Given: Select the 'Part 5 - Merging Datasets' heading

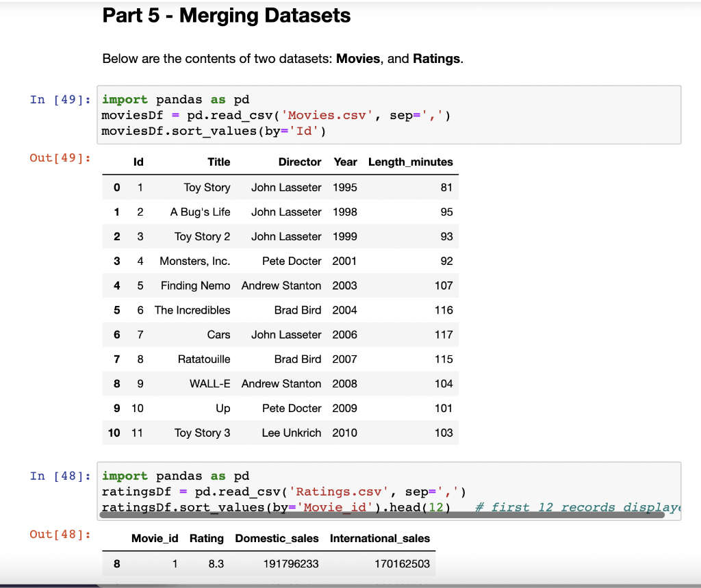Looking at the screenshot, I should [226, 15].
